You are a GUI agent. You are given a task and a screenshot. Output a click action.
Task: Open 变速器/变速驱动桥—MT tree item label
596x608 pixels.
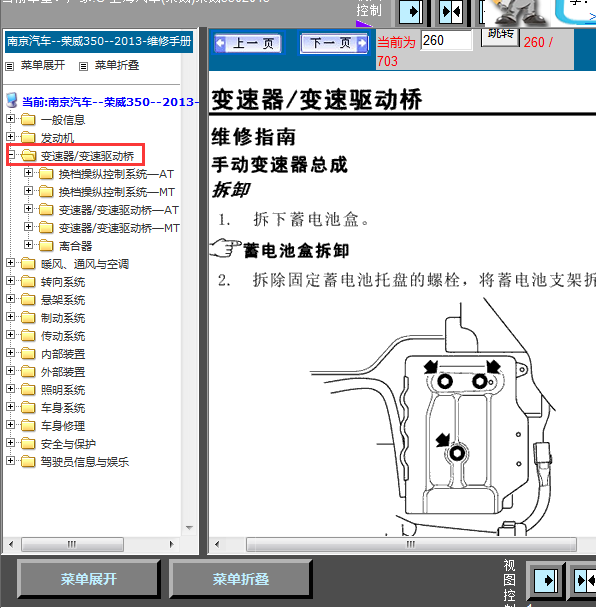point(119,228)
